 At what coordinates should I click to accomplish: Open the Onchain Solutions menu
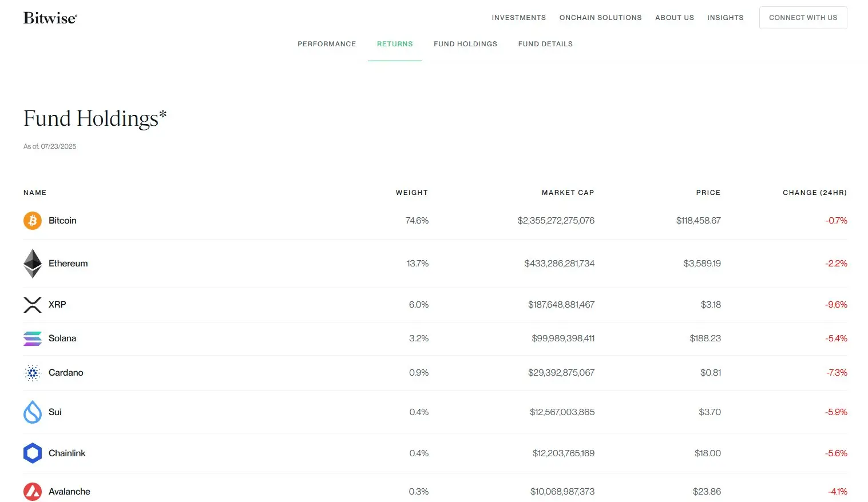[x=601, y=18]
